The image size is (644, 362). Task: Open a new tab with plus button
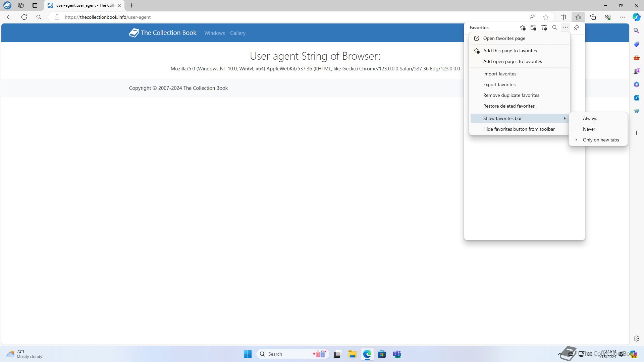click(x=132, y=5)
